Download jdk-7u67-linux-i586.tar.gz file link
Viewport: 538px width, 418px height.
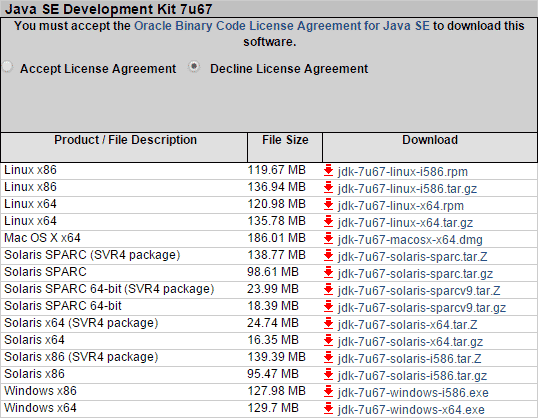click(x=407, y=189)
